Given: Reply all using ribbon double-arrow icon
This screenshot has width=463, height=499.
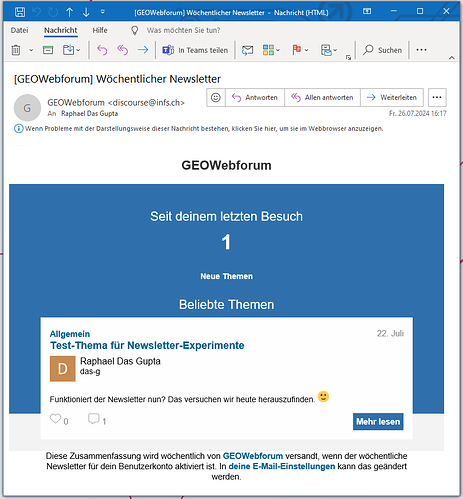Looking at the screenshot, I should point(123,50).
